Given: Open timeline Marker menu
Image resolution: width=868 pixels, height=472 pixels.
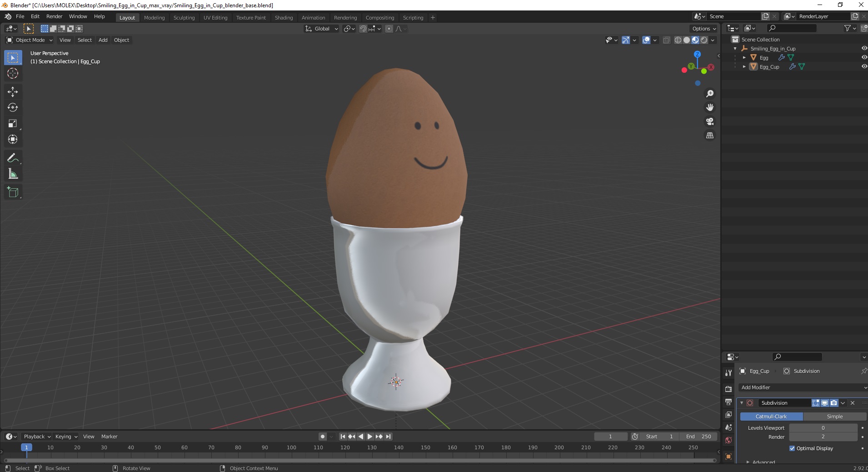Looking at the screenshot, I should pos(109,437).
